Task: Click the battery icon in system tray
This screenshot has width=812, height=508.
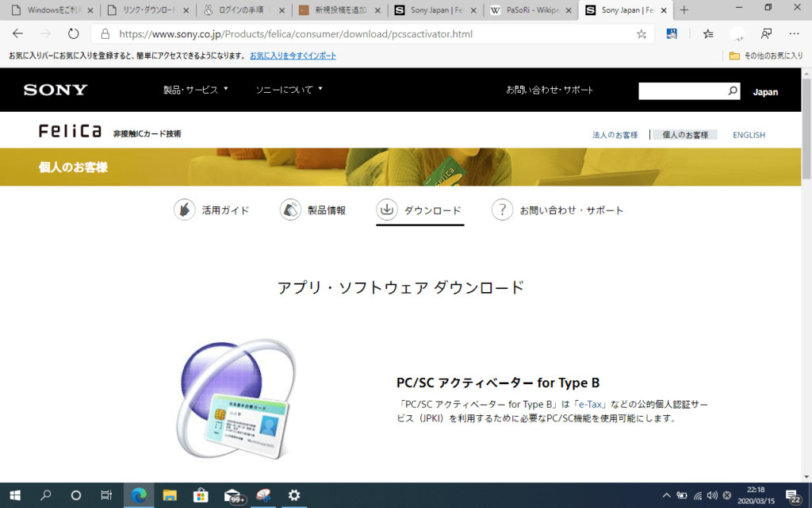Action: coord(682,495)
